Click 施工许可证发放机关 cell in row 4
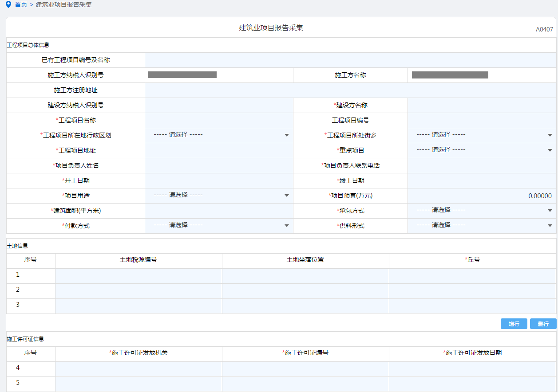 [139, 369]
